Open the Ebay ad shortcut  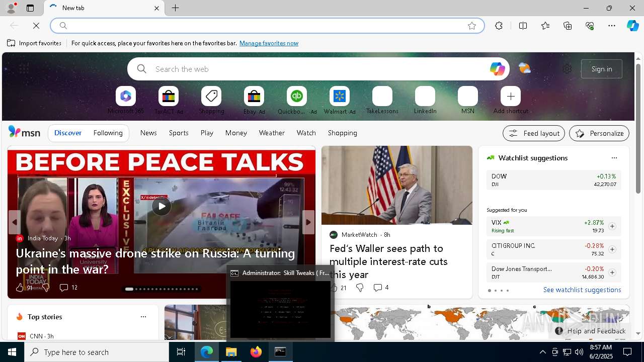[x=254, y=101]
